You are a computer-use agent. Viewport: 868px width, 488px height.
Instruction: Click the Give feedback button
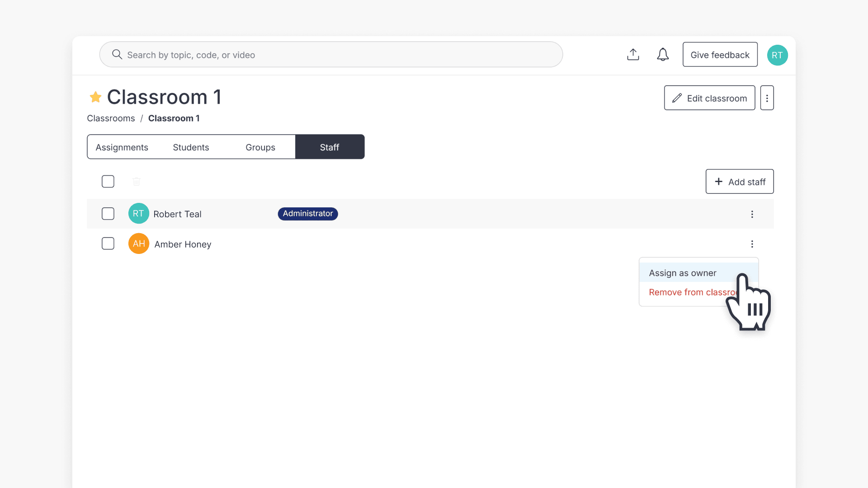point(720,54)
